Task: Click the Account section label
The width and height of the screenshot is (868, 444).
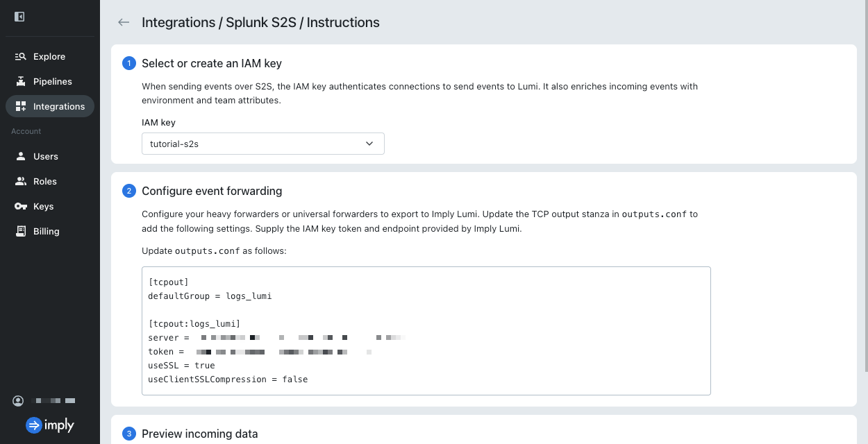Action: [x=26, y=131]
